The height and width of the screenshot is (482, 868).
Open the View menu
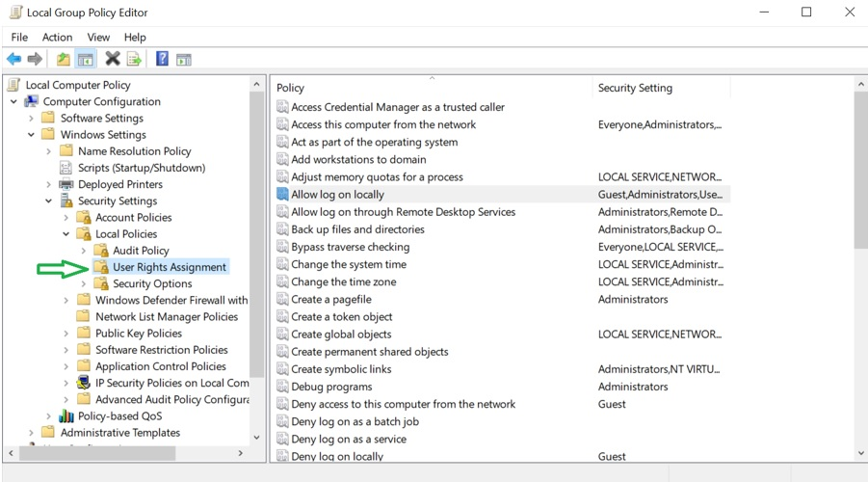click(98, 37)
